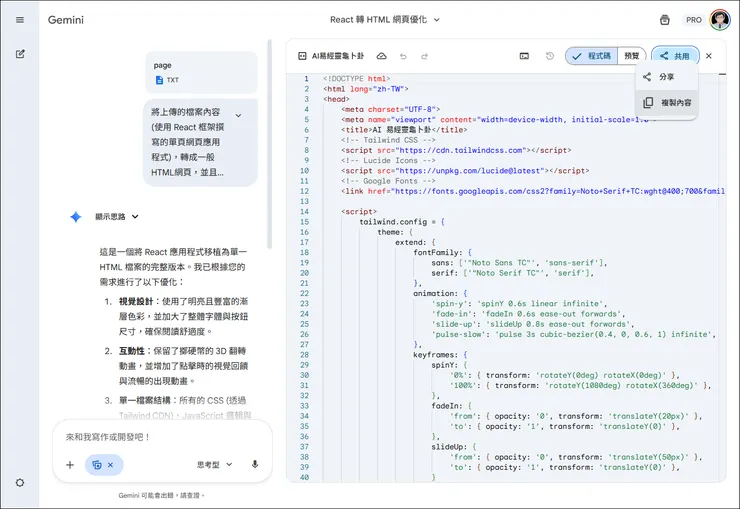Open the Gems icon in the top bar
This screenshot has height=509, width=740.
(x=664, y=20)
